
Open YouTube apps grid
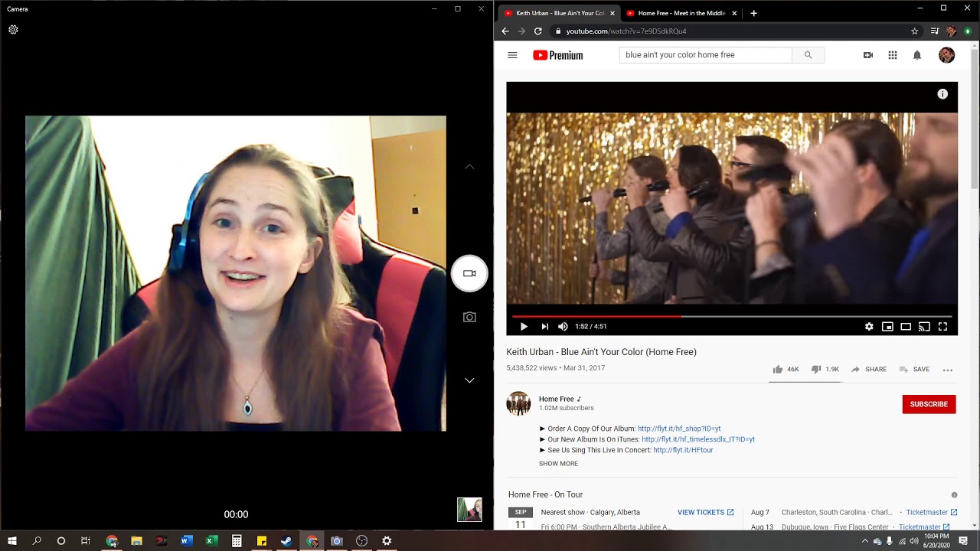[893, 55]
